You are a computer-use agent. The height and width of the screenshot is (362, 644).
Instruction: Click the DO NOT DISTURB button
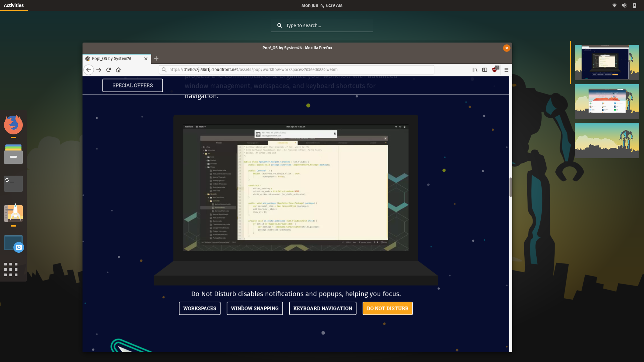pos(387,308)
